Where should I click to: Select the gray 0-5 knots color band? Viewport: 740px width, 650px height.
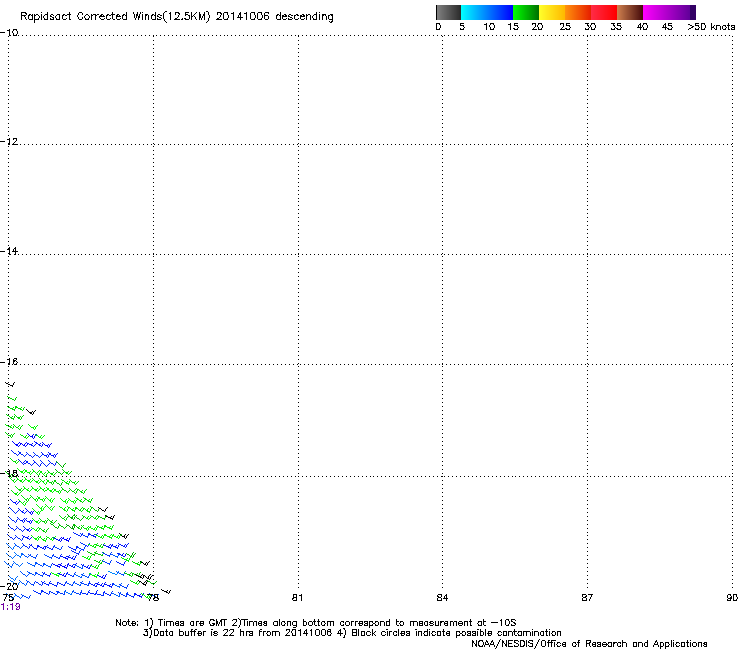pos(448,12)
